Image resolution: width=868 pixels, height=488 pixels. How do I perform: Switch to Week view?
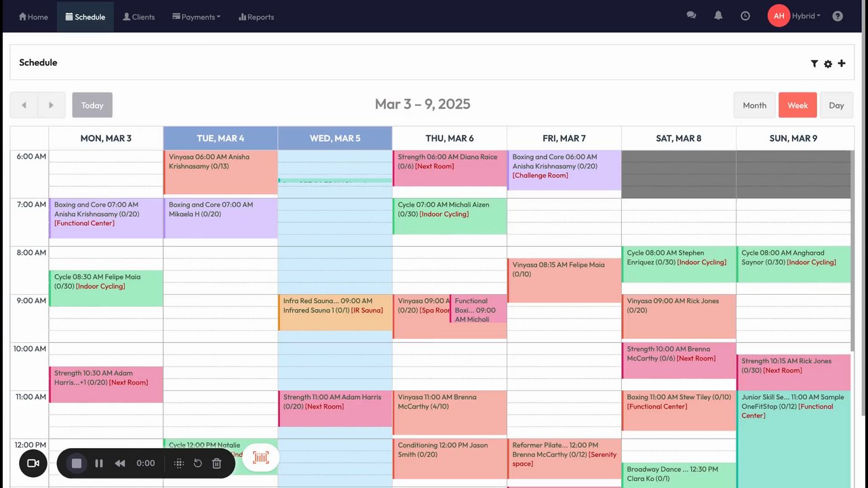[x=797, y=105]
